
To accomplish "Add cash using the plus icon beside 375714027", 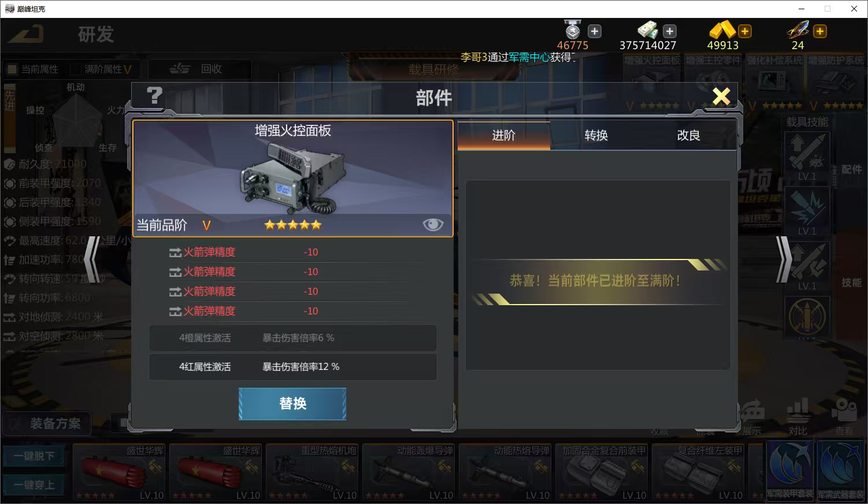I will [x=670, y=31].
